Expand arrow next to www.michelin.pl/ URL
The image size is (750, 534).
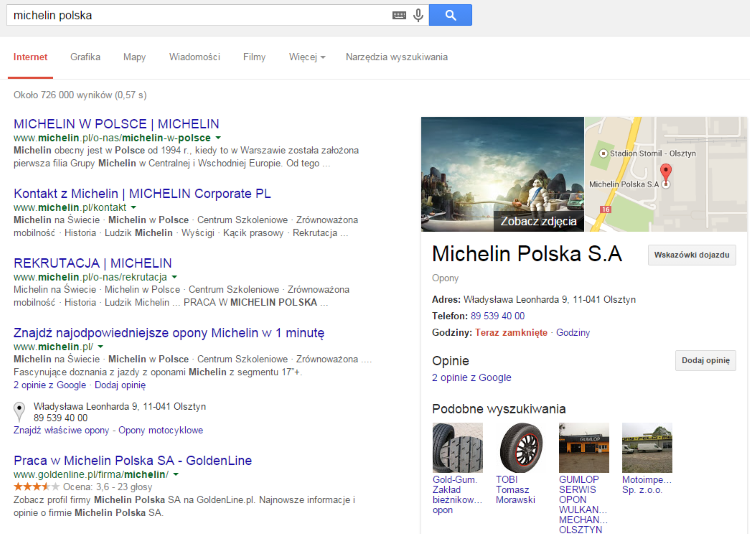100,347
